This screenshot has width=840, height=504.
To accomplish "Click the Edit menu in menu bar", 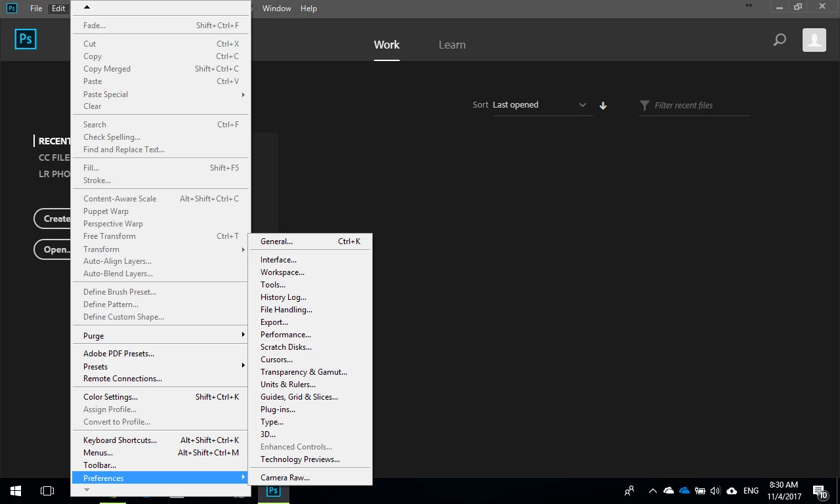I will [x=58, y=9].
